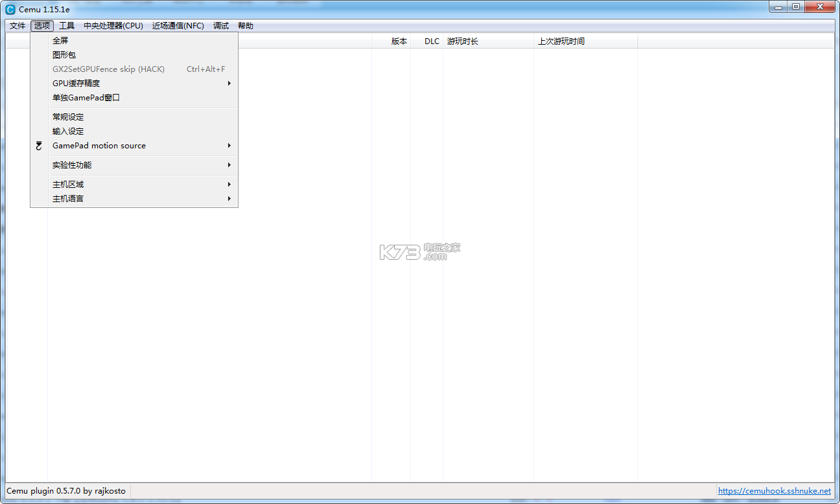Click the GX2SetGPUFence skip (HACK) entry
Image resolution: width=840 pixels, height=504 pixels.
tap(134, 69)
